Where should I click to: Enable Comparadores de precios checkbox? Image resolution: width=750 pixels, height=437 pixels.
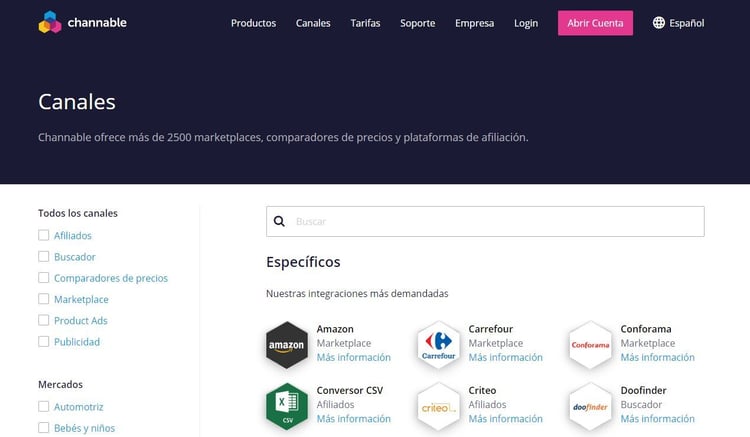(x=44, y=278)
